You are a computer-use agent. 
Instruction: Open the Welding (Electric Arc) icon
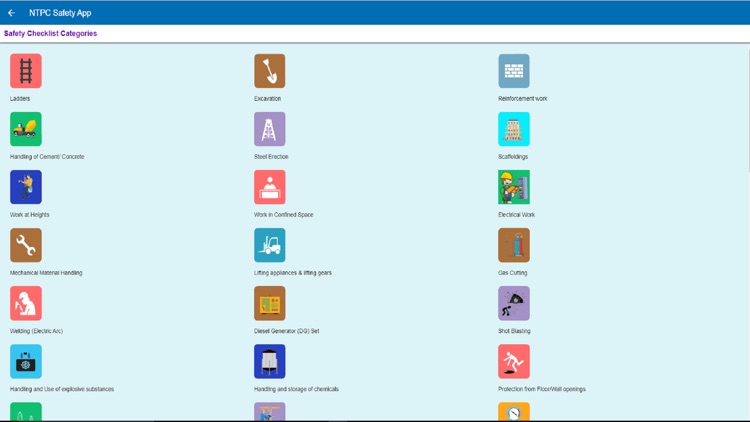(26, 303)
